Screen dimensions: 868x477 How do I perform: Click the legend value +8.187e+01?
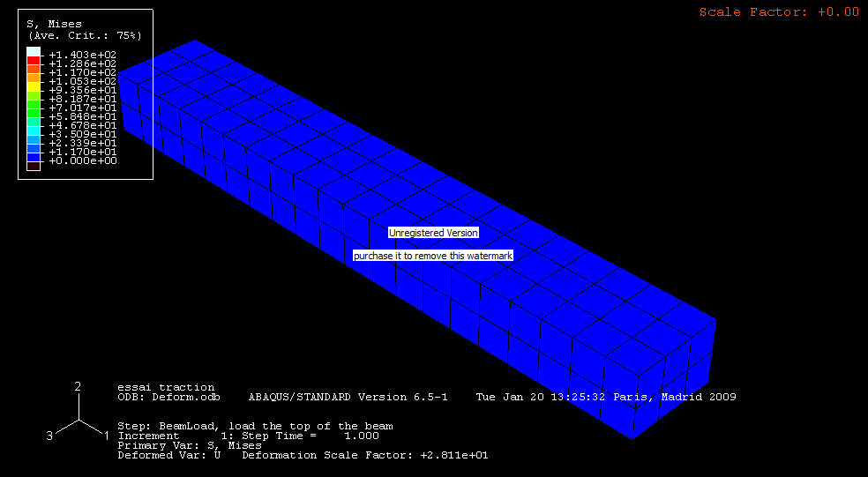[x=83, y=99]
